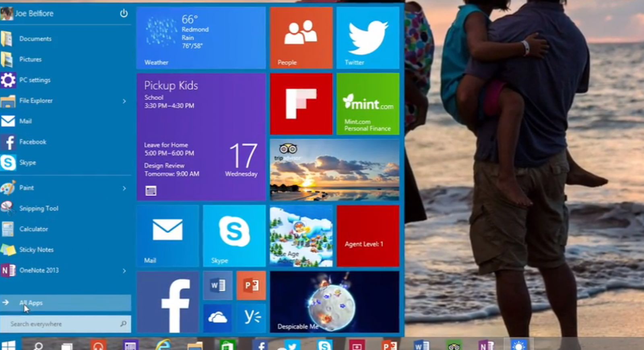The width and height of the screenshot is (644, 350).
Task: Open Task View on the taskbar
Action: (67, 346)
